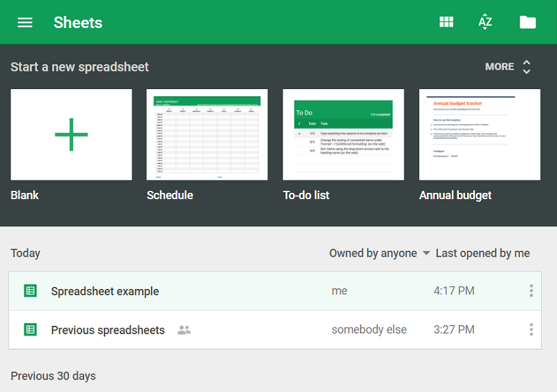Click owner 'me' in Spreadsheet example row
The width and height of the screenshot is (557, 392).
tap(339, 291)
